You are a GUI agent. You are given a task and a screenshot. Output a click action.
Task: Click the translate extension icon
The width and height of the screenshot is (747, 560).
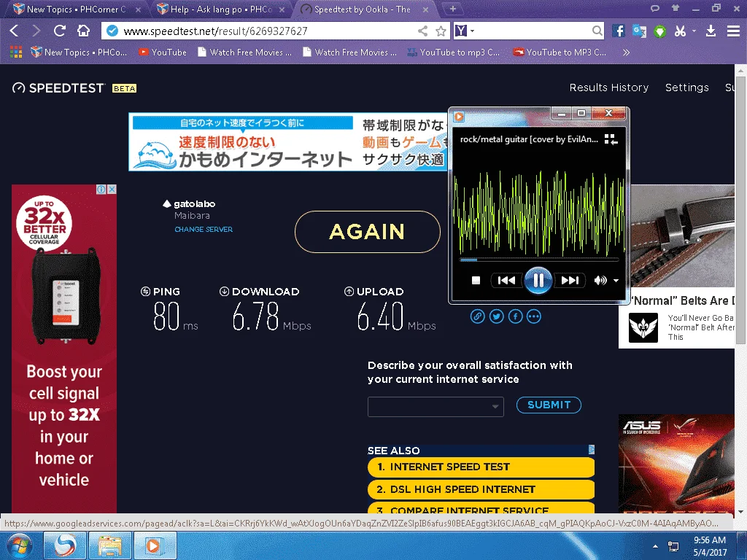(639, 31)
